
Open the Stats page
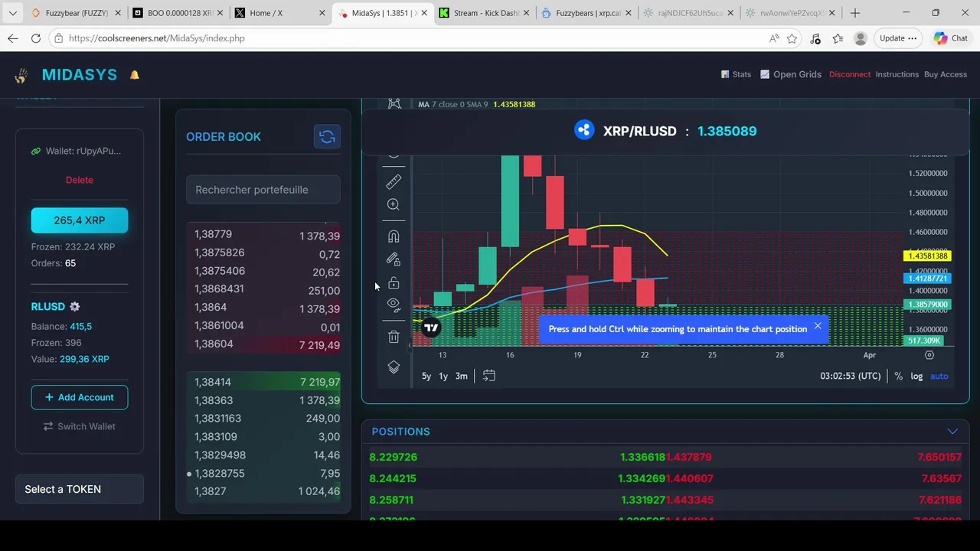click(x=736, y=74)
